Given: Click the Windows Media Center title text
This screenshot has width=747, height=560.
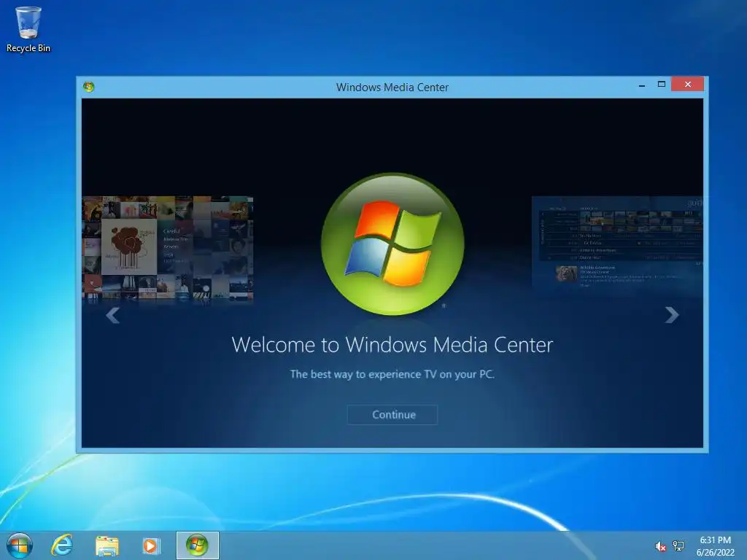Looking at the screenshot, I should coord(392,87).
